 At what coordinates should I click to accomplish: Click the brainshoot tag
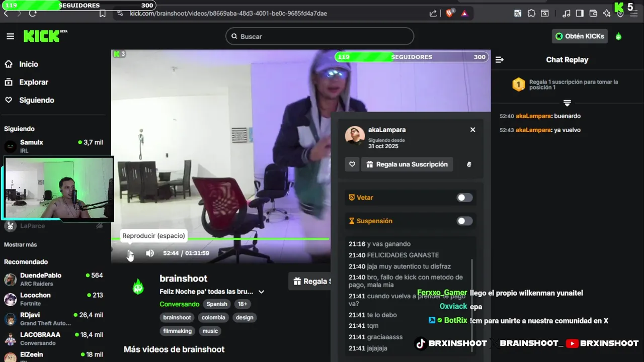pyautogui.click(x=177, y=317)
